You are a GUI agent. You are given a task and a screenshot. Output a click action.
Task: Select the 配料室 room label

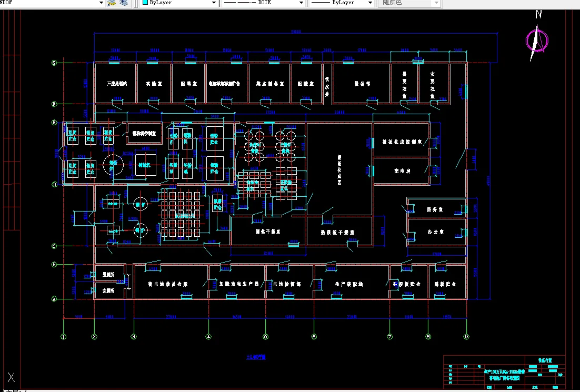[x=188, y=84]
